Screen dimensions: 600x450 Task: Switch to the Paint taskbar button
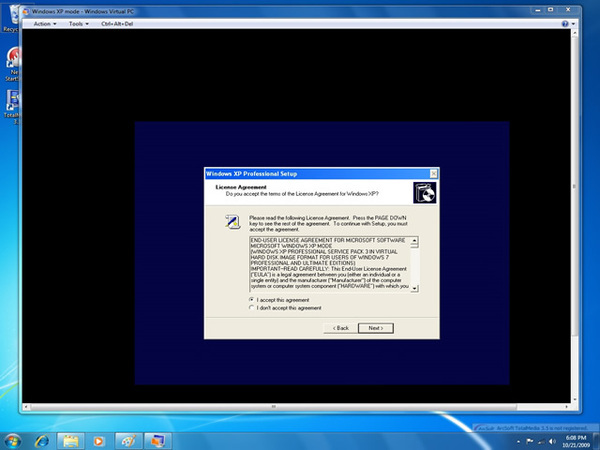(x=129, y=441)
